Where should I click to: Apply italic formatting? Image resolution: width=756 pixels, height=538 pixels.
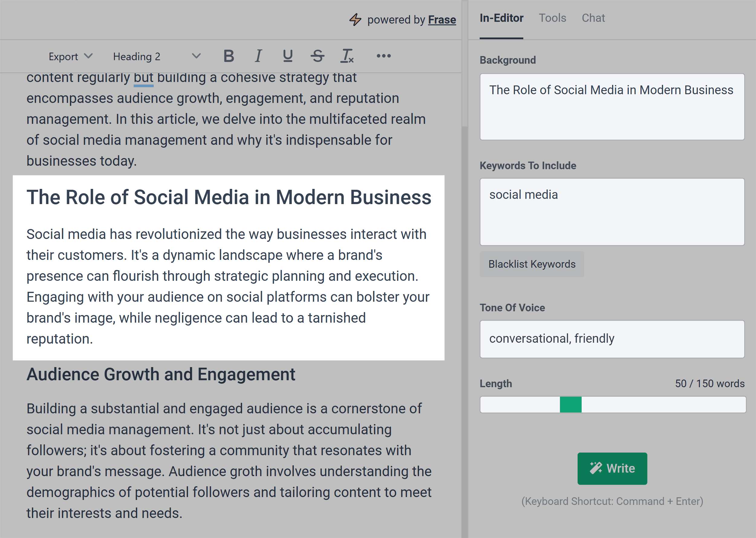(x=259, y=56)
